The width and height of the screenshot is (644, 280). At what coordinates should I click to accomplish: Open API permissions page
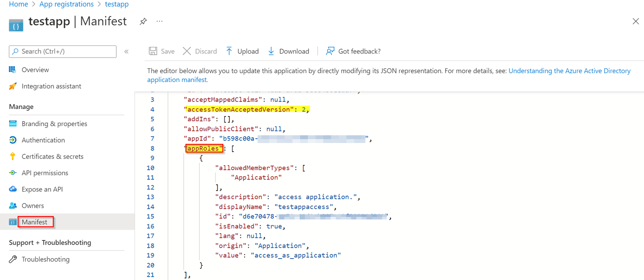coord(45,173)
